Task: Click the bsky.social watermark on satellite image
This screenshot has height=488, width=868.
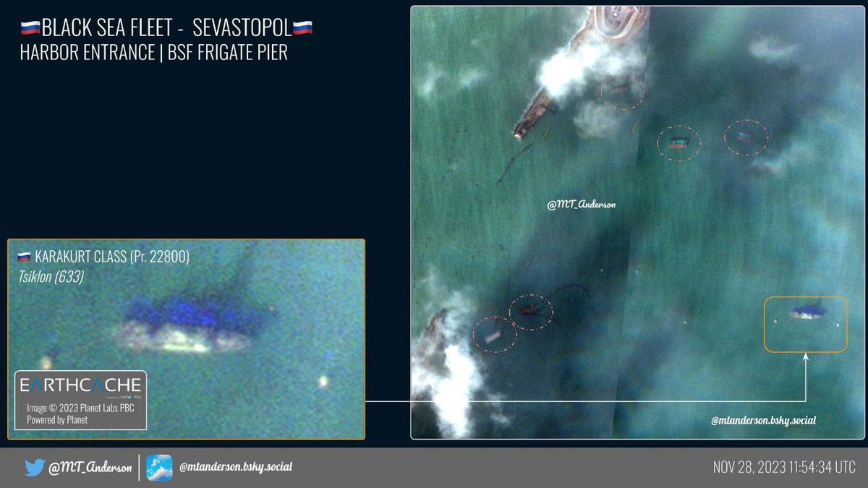Action: pyautogui.click(x=763, y=420)
